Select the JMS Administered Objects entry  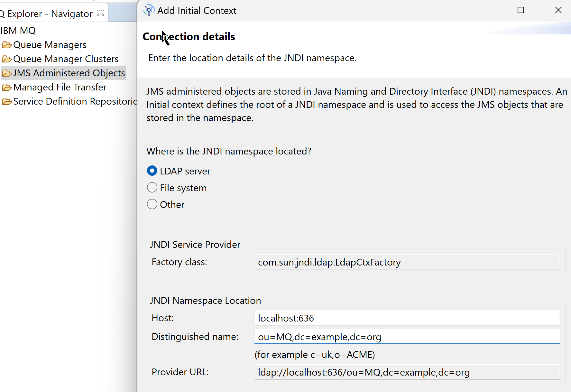[69, 73]
